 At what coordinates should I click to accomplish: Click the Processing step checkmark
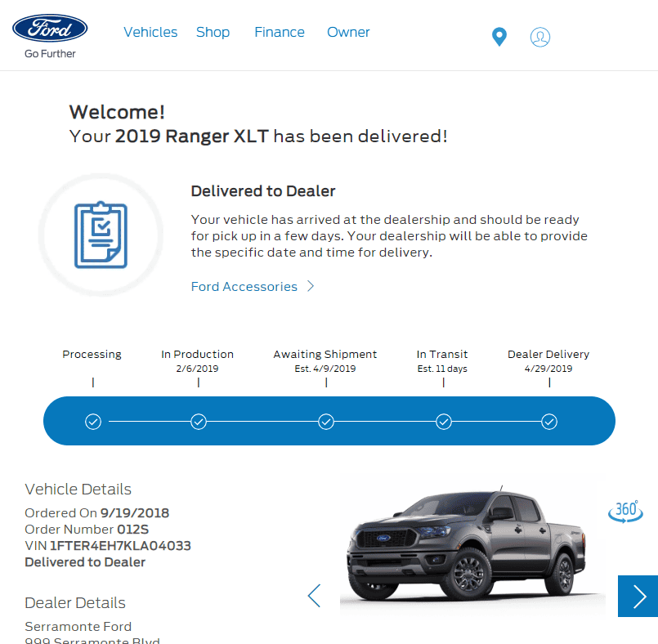pyautogui.click(x=93, y=422)
